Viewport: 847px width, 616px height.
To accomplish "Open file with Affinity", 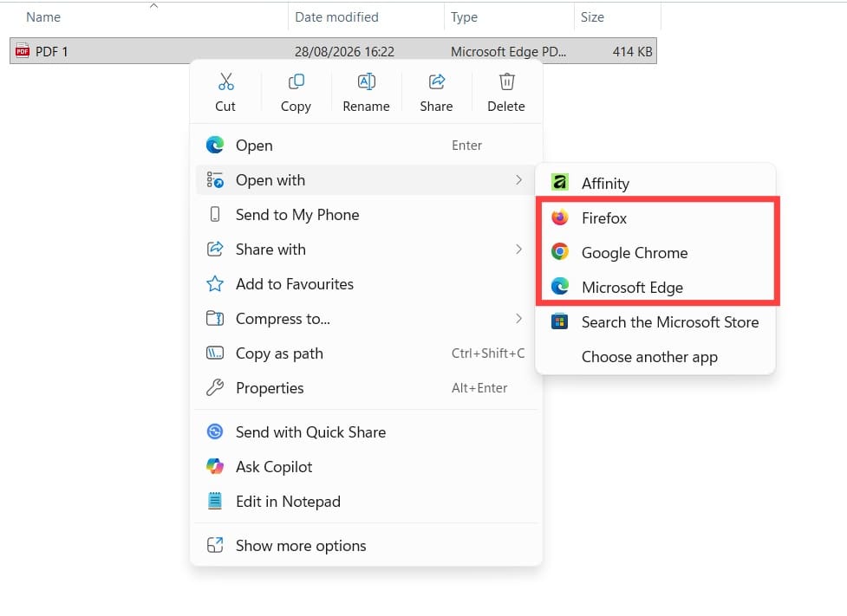I will (x=655, y=183).
